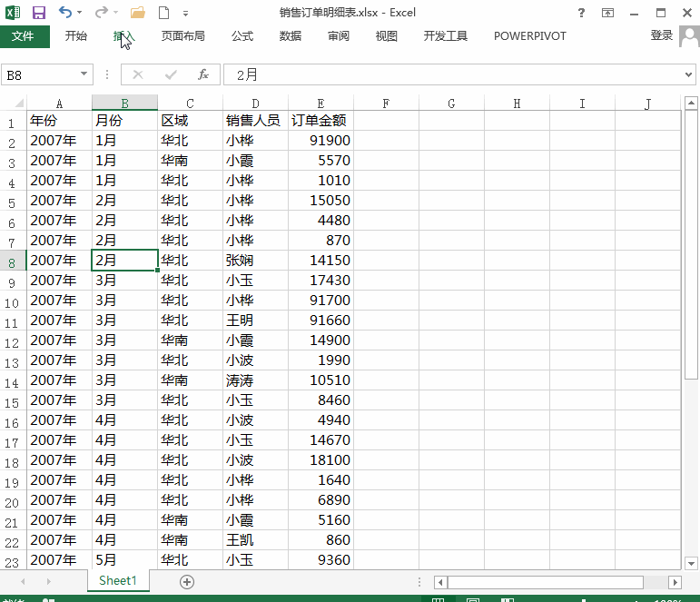Click the Save icon in quick access toolbar
The height and width of the screenshot is (602, 700).
pyautogui.click(x=39, y=13)
